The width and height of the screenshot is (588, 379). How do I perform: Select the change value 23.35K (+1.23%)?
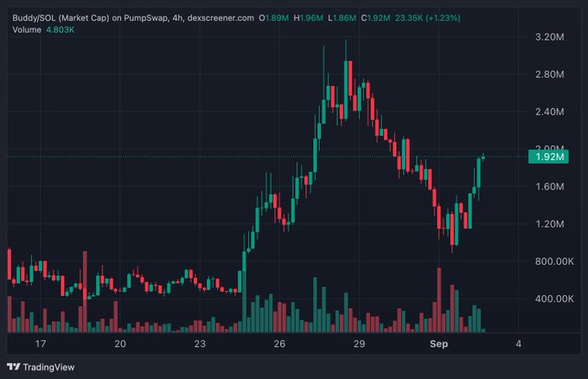pyautogui.click(x=428, y=18)
